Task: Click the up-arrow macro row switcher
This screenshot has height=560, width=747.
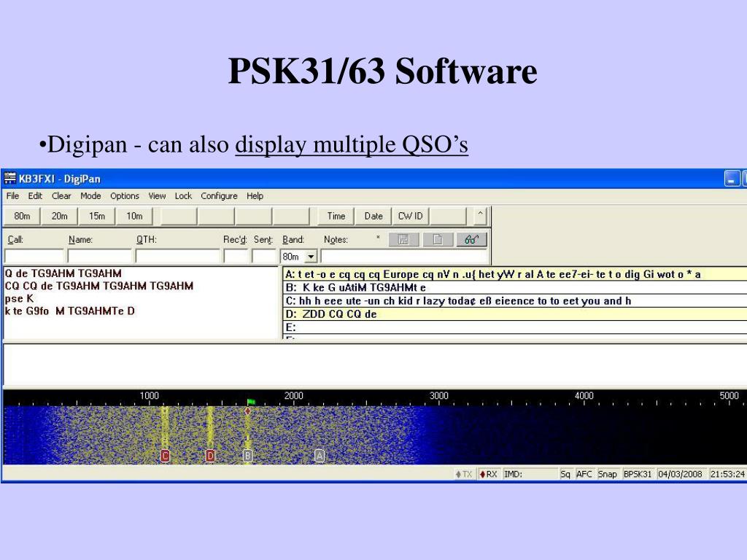Action: 480,216
